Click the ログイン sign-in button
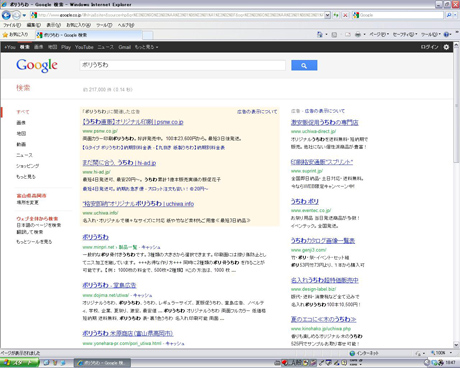The height and width of the screenshot is (368, 460). pos(429,47)
